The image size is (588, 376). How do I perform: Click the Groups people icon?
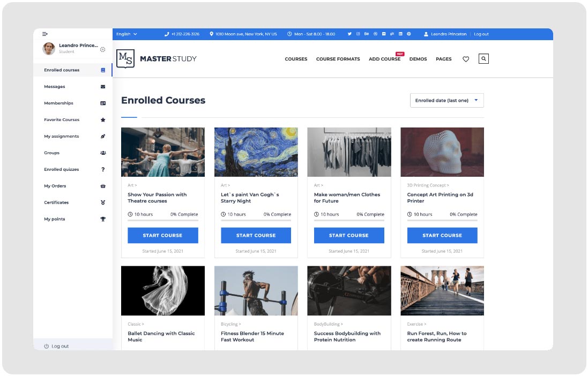(x=103, y=153)
